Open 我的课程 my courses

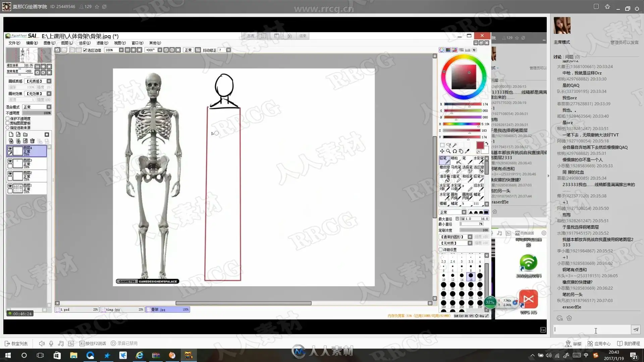[x=629, y=344]
